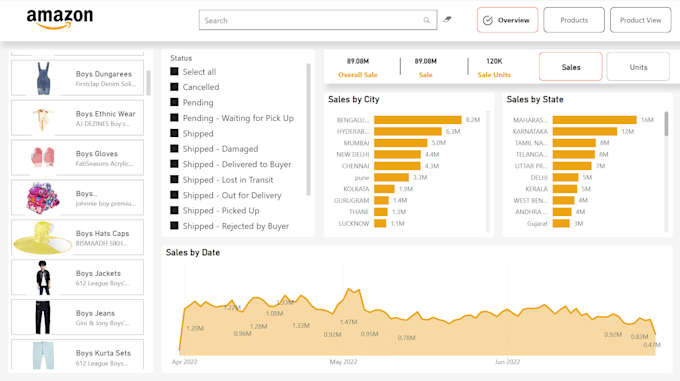680x381 pixels.
Task: Click the Overview checkmark icon
Action: coord(488,20)
